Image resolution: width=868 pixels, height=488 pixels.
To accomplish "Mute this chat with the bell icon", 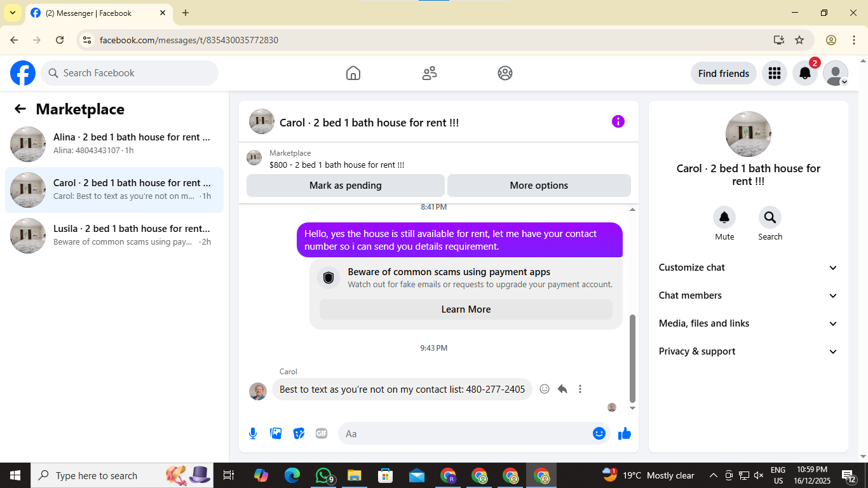I will (x=724, y=218).
